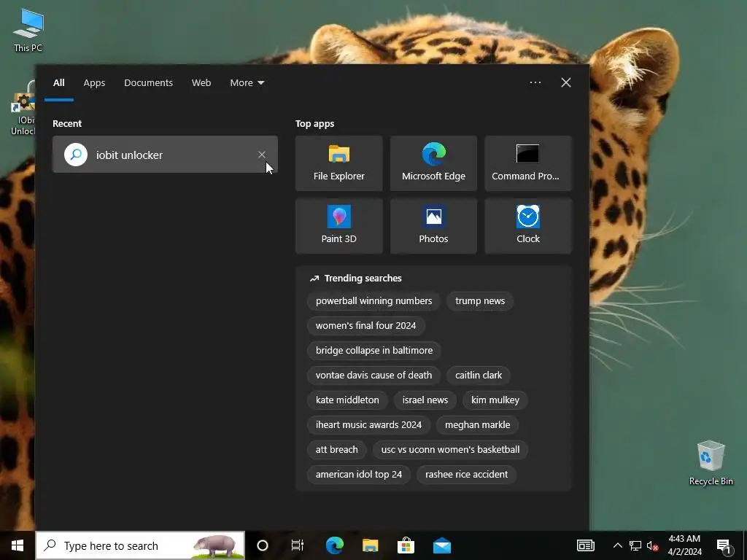
Task: Open Cortana circle icon in taskbar
Action: click(263, 545)
